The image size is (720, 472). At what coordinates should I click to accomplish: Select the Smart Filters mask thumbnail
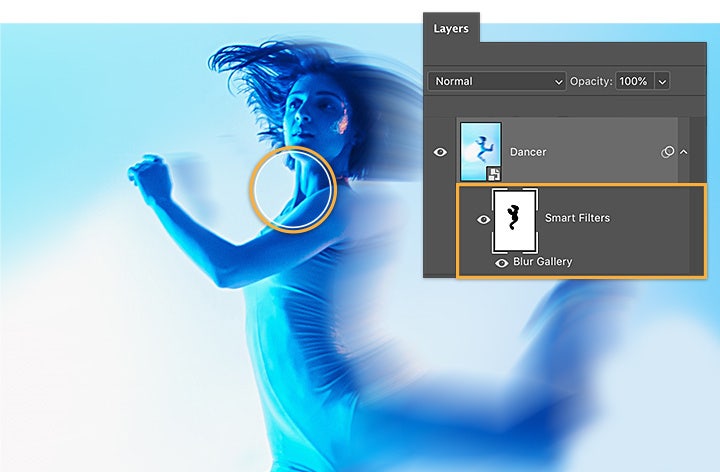(515, 221)
